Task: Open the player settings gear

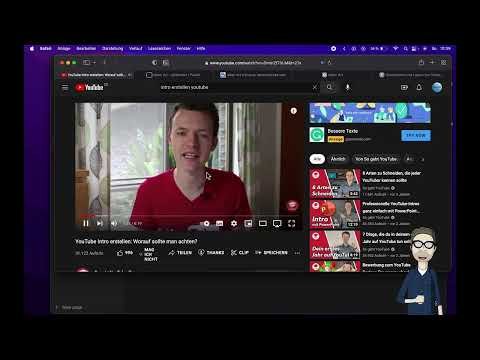Action: click(x=234, y=223)
